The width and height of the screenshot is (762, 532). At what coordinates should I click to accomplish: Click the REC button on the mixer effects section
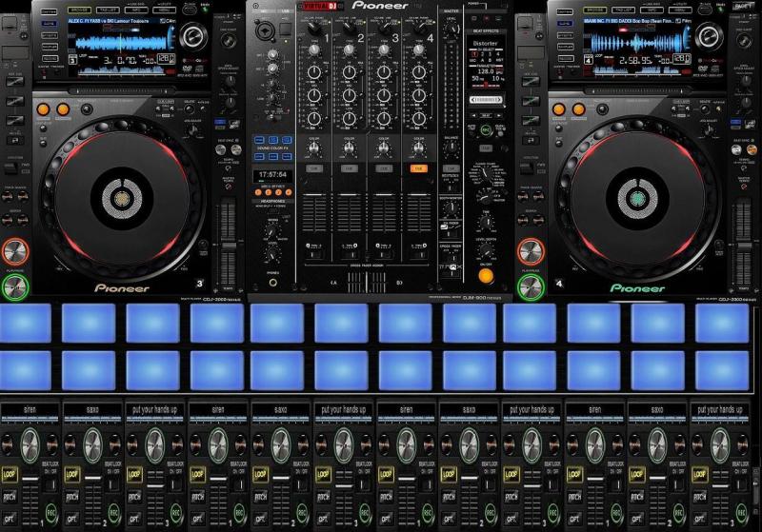486,129
